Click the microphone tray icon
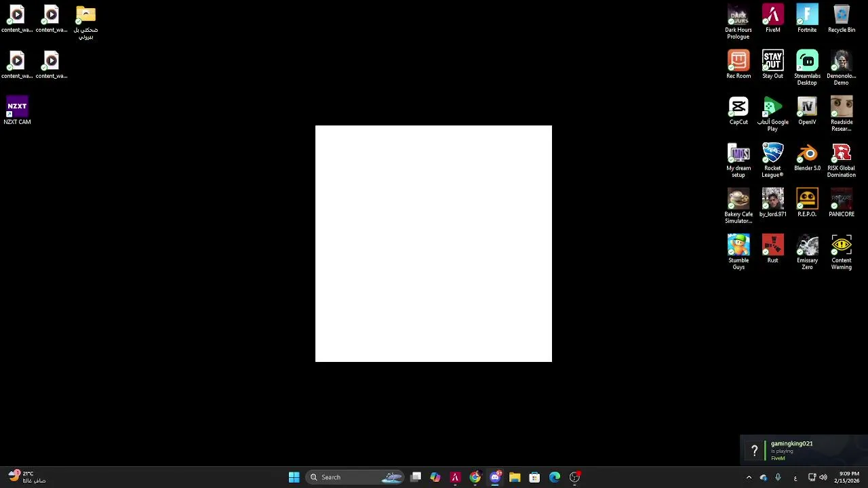868x488 pixels. click(778, 477)
